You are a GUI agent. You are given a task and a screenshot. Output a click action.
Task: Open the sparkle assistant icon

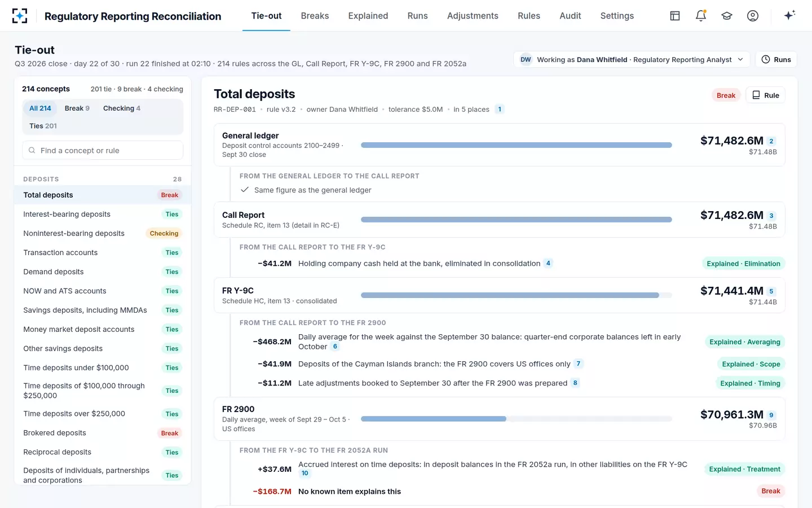(789, 15)
